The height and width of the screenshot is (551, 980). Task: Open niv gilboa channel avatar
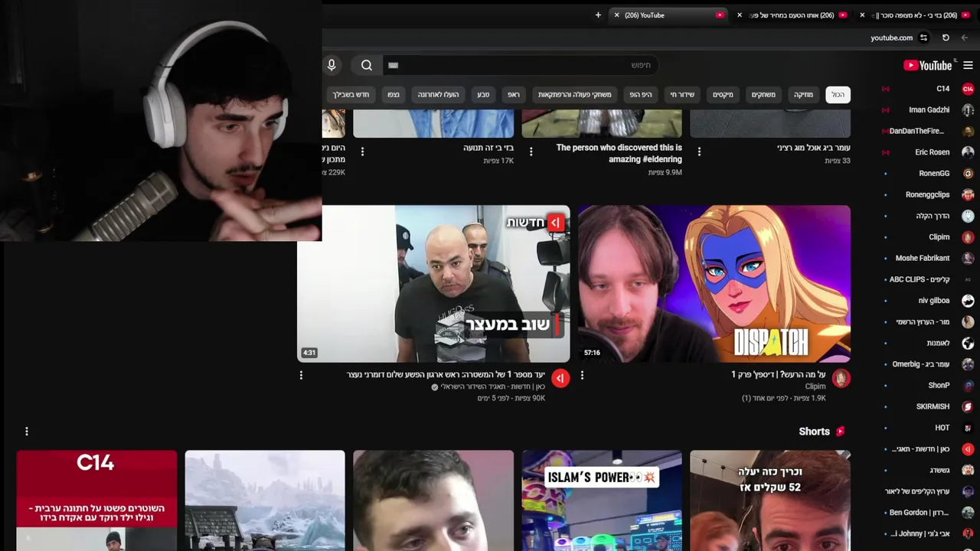(x=968, y=301)
